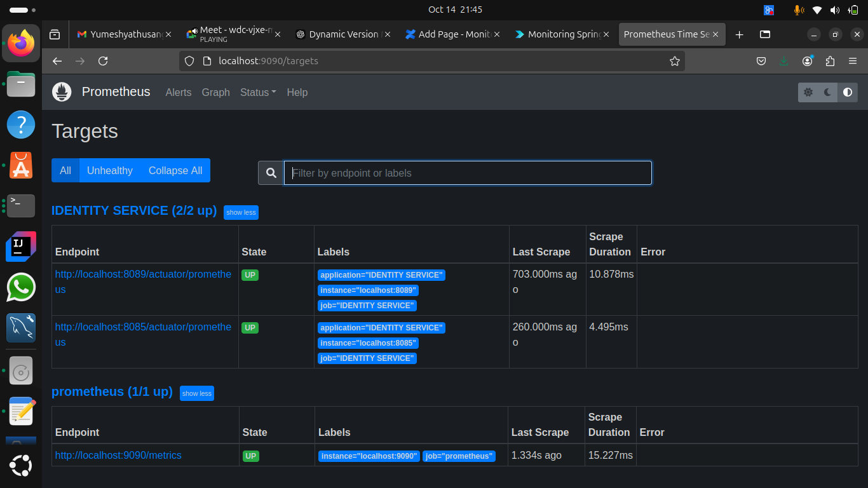Go forward with the browser forward arrow
The width and height of the screenshot is (868, 488).
80,61
